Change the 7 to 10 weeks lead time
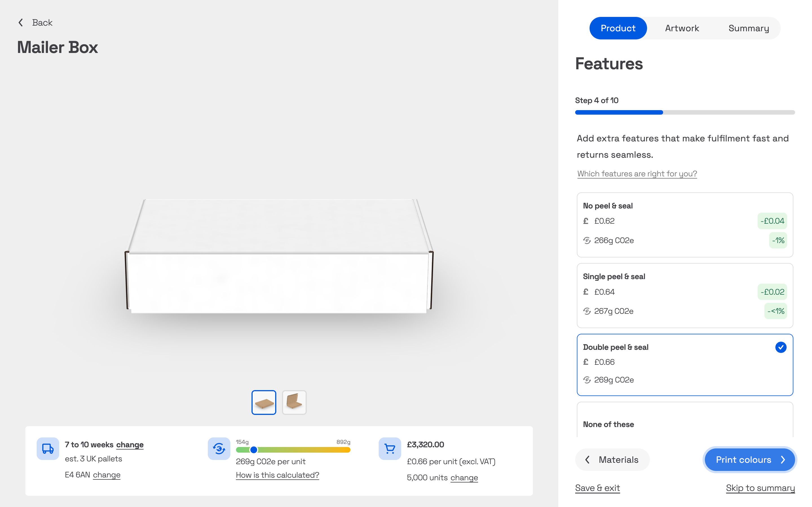The height and width of the screenshot is (507, 812). click(x=130, y=445)
